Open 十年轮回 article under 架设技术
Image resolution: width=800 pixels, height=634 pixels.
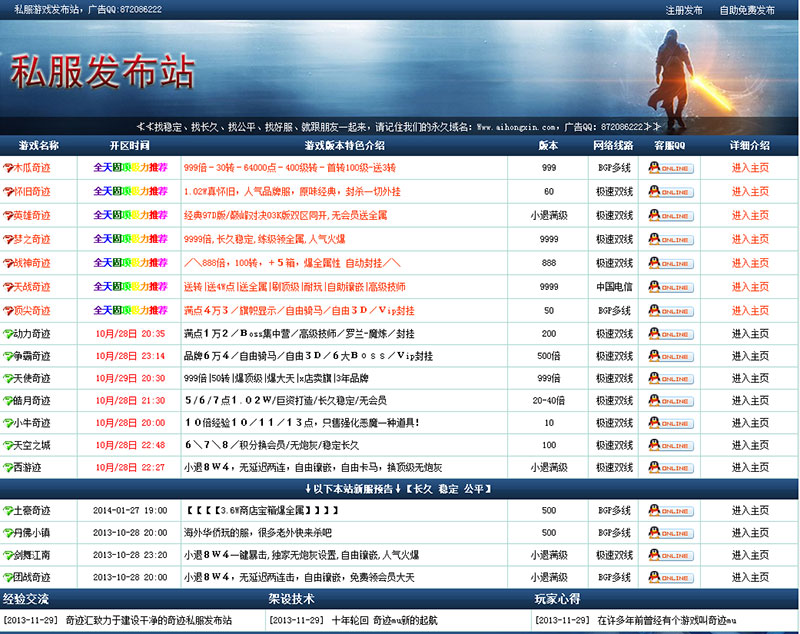click(x=384, y=621)
